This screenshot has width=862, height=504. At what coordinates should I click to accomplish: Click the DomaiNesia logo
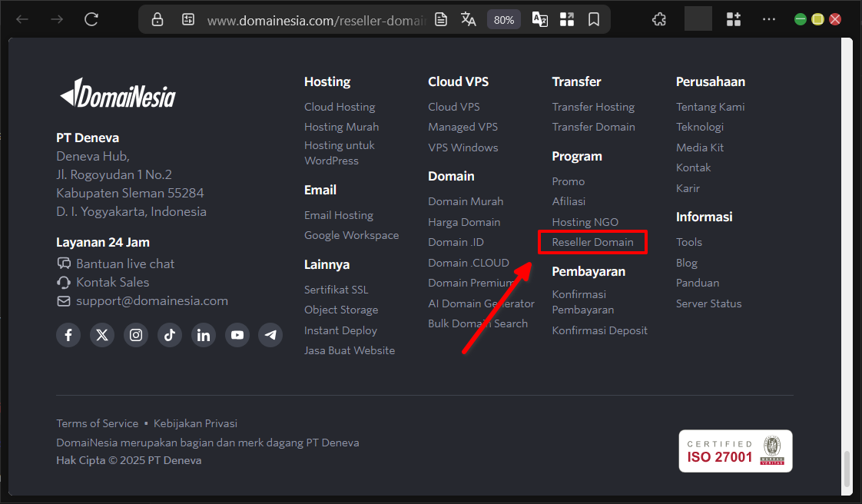click(118, 94)
